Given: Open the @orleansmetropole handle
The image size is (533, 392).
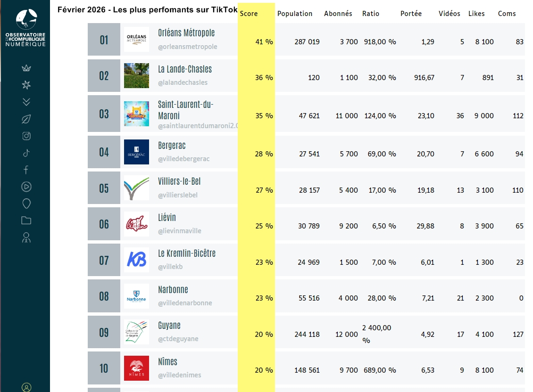Looking at the screenshot, I should [x=188, y=47].
